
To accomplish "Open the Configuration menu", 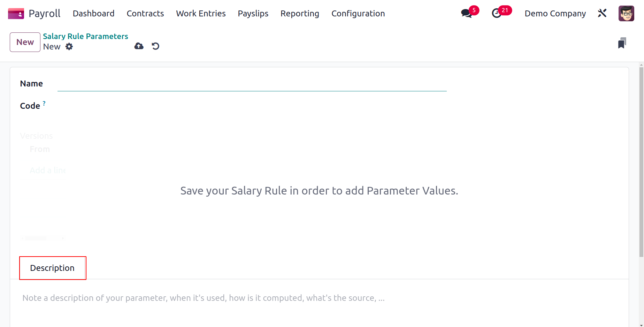I will click(x=358, y=14).
